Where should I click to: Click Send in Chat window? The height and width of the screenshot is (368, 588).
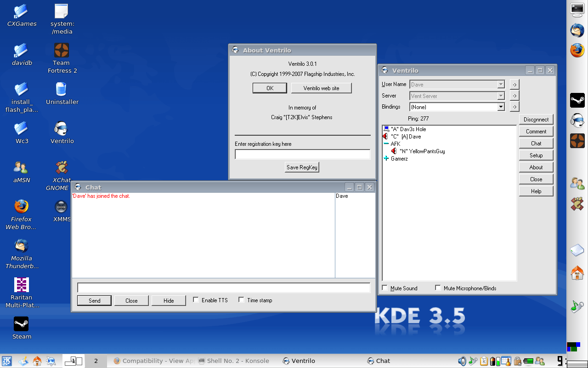(95, 300)
